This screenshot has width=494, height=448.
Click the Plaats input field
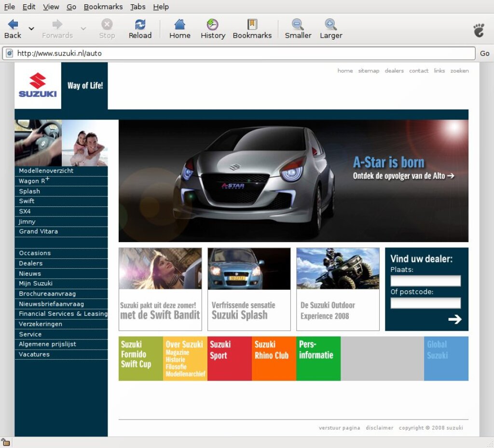(425, 281)
